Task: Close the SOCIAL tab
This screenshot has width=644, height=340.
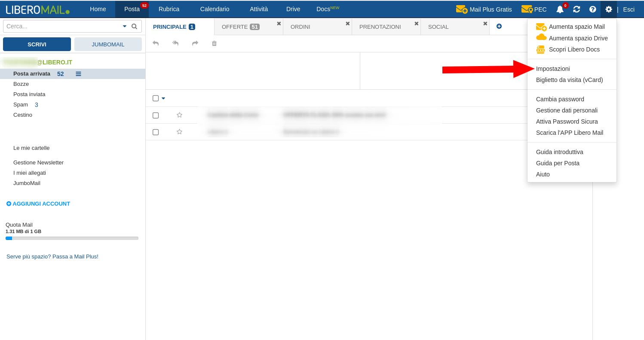Action: tap(485, 24)
